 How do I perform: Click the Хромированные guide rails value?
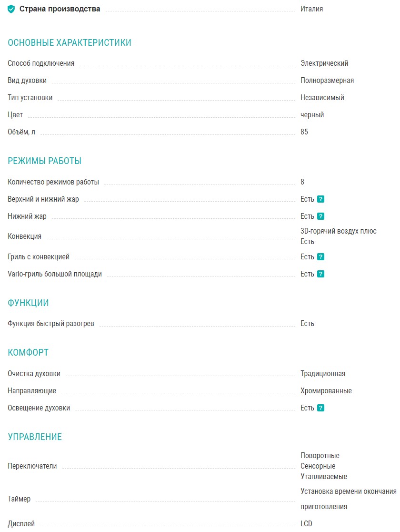point(326,391)
